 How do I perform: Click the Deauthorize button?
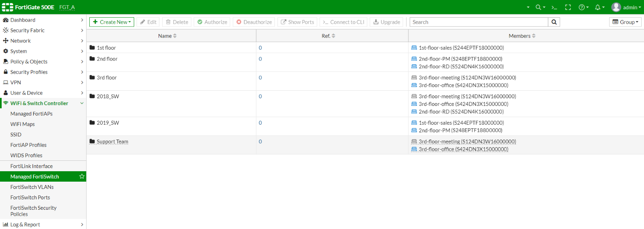click(254, 22)
